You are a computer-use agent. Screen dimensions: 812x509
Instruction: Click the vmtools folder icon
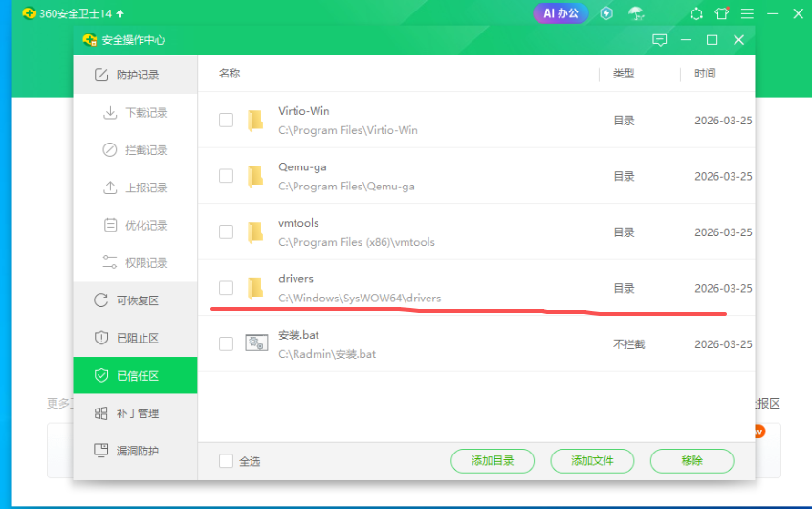coord(255,232)
